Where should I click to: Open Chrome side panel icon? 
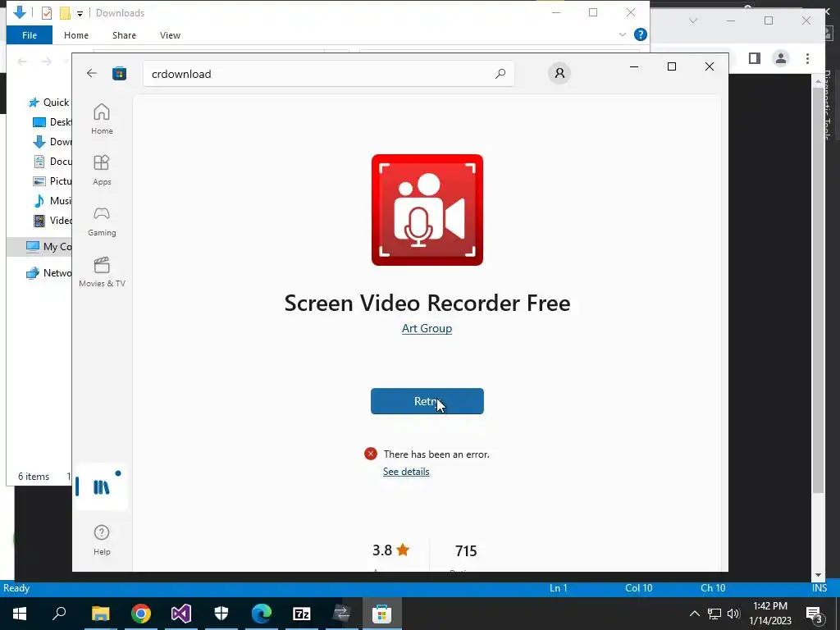click(x=755, y=58)
